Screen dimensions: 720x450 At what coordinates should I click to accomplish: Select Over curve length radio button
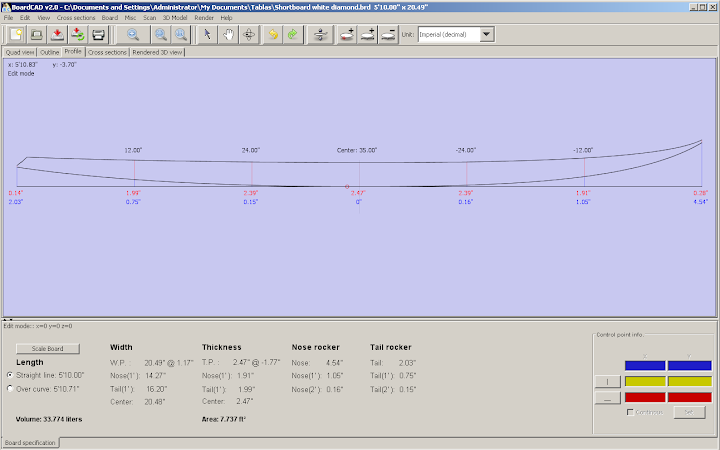point(10,388)
